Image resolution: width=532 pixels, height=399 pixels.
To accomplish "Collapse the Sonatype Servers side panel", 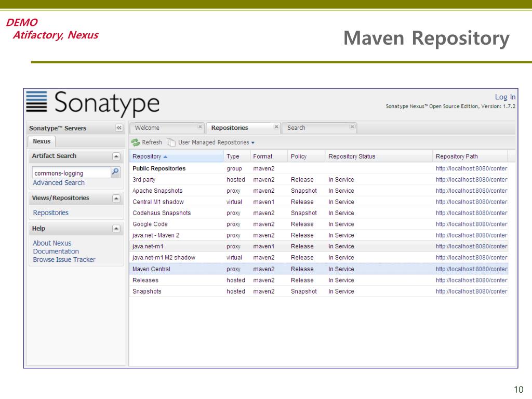I will 119,128.
